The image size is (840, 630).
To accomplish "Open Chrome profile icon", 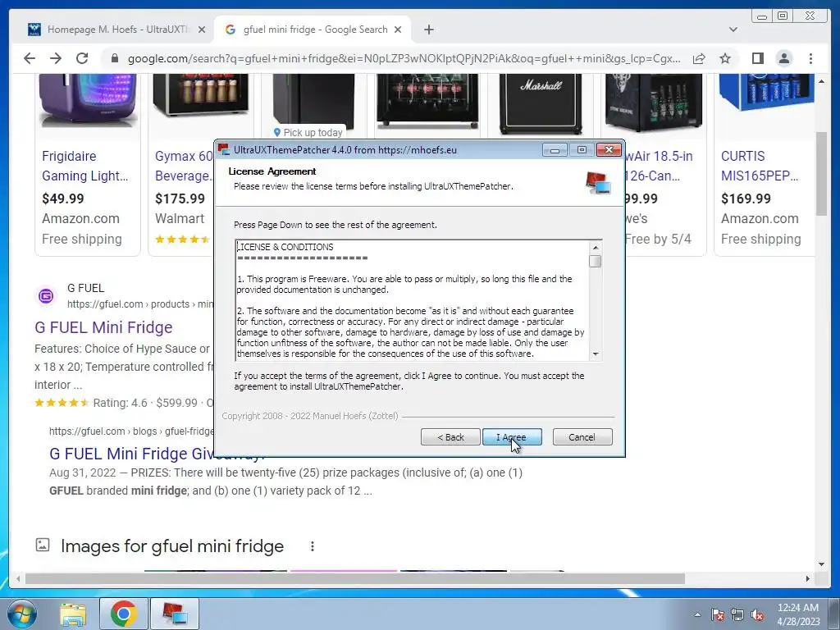I will coord(783,58).
